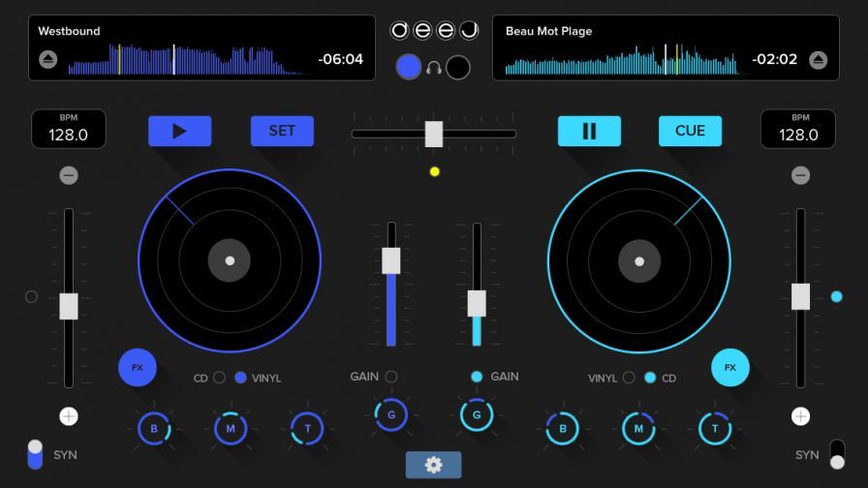The width and height of the screenshot is (868, 488).
Task: Click the left deck plus pitch button
Action: (x=69, y=416)
